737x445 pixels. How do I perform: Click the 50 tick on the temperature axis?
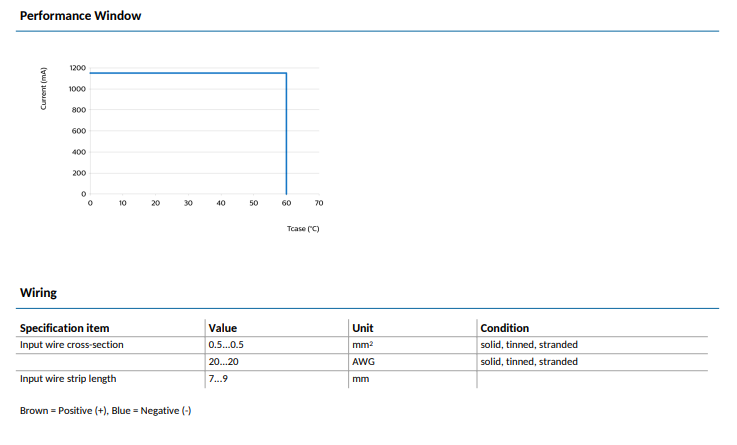coord(254,203)
